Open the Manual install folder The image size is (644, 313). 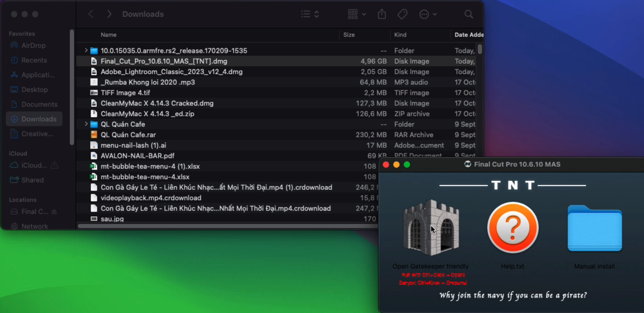[x=595, y=228]
